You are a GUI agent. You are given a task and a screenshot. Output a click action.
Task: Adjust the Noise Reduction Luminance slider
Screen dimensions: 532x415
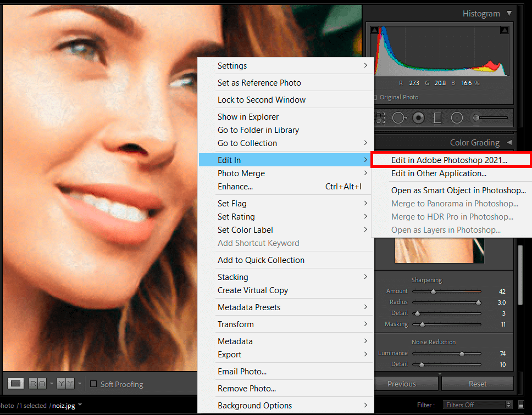[446, 354]
